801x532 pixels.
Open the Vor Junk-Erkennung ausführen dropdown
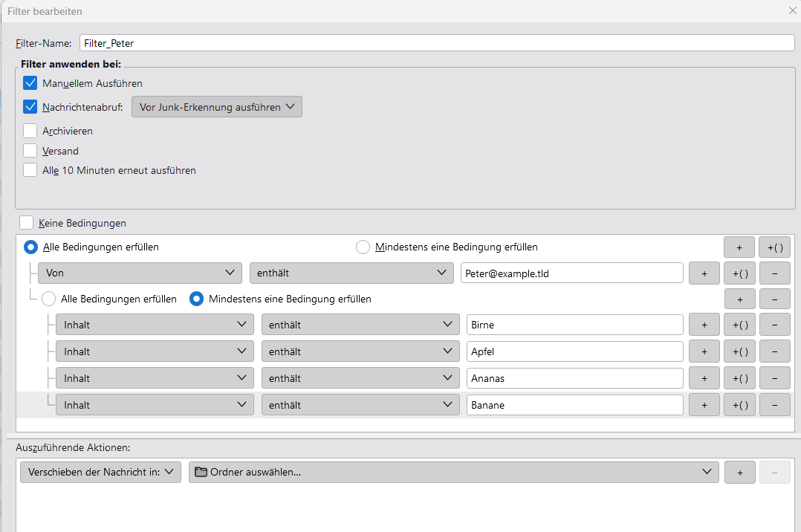[x=217, y=107]
